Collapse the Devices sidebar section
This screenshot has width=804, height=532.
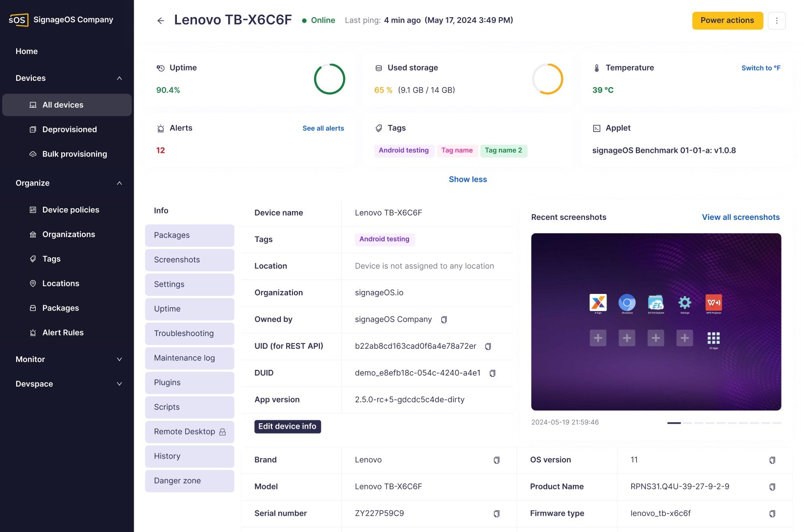click(119, 78)
